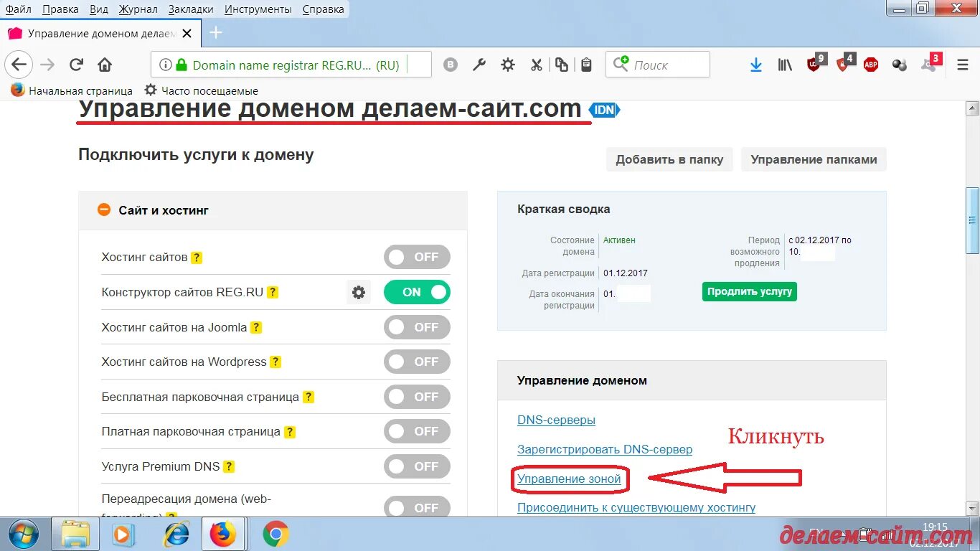Open the downloads arrow icon
The height and width of the screenshot is (551, 980).
(x=755, y=65)
